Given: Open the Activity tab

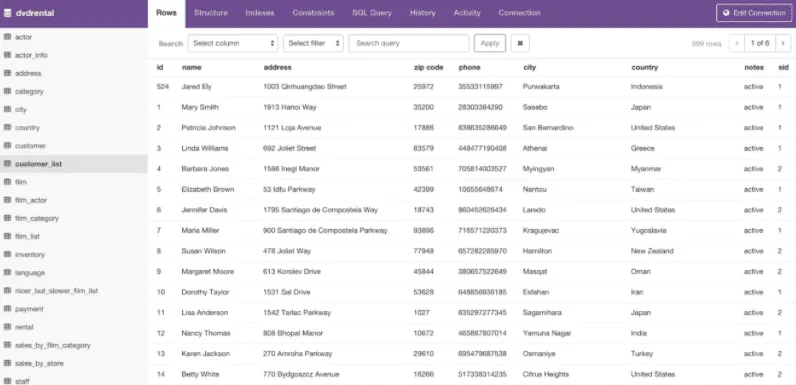Looking at the screenshot, I should pos(467,13).
